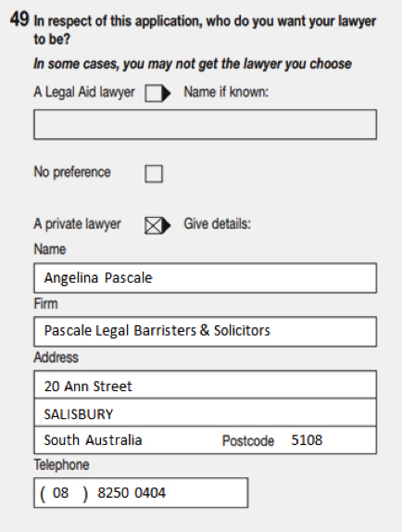The image size is (402, 532).
Task: Click the italic lawyer choice note
Action: pyautogui.click(x=193, y=64)
